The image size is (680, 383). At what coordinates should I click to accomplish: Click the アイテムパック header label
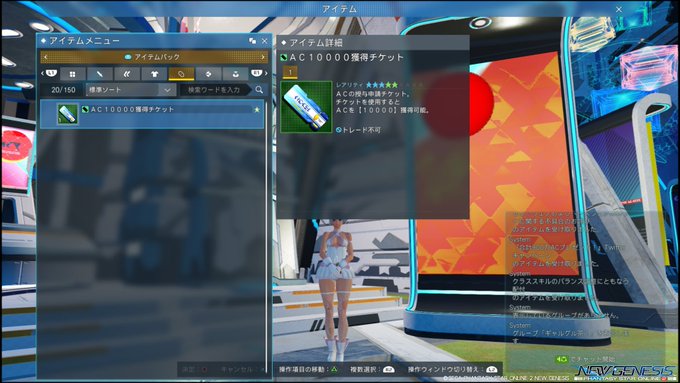click(x=152, y=57)
